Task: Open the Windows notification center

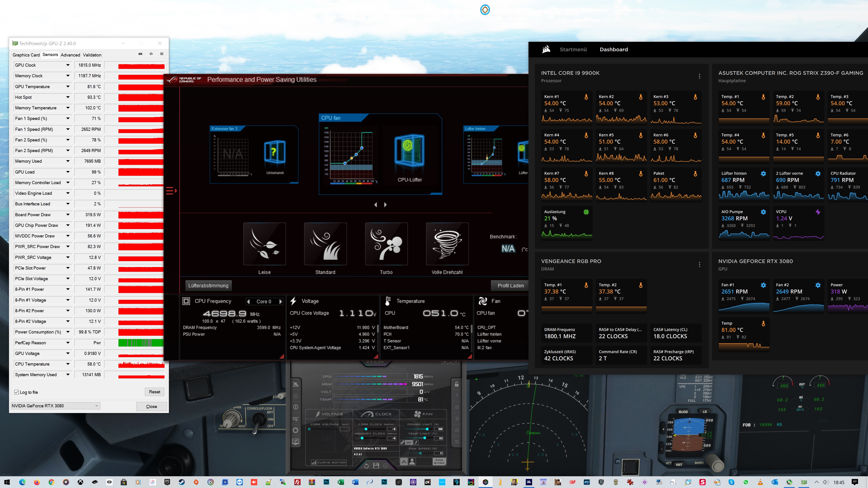Action: click(855, 482)
